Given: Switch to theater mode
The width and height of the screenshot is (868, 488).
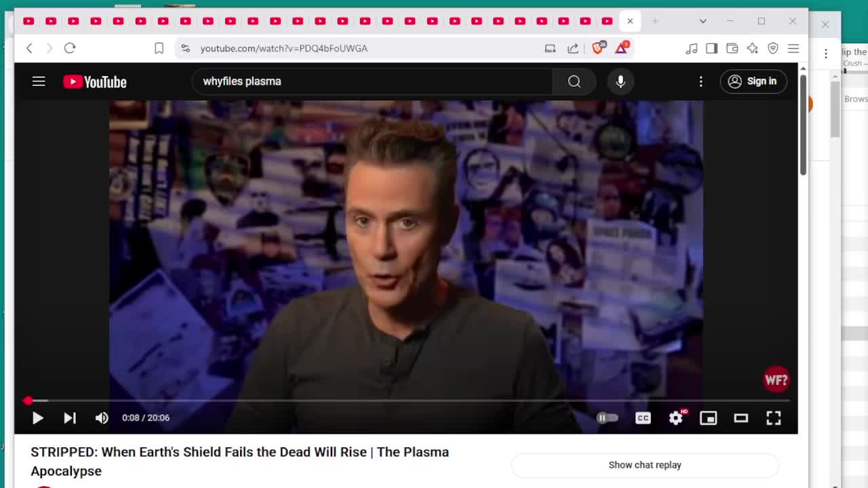Looking at the screenshot, I should (741, 418).
